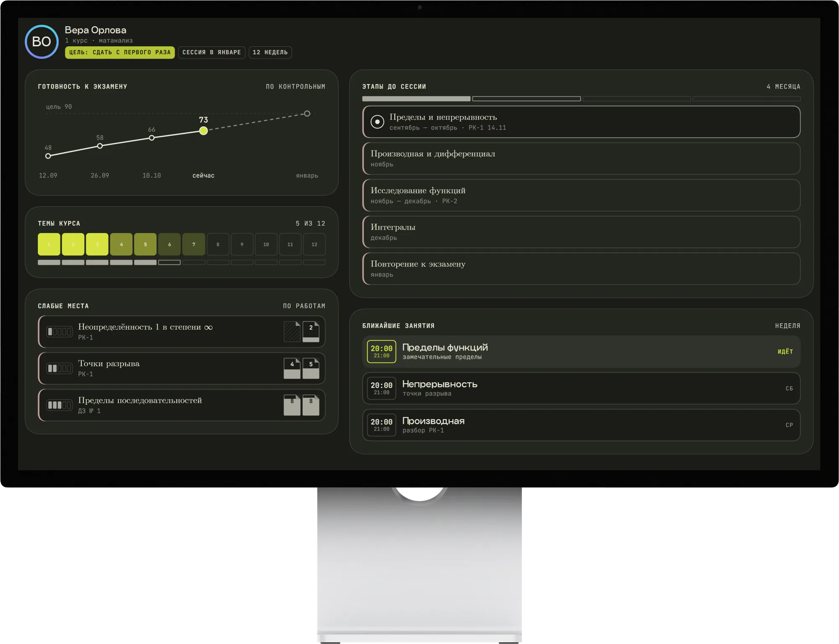
Task: Click the 'Сессия в январе' tag
Action: 211,52
